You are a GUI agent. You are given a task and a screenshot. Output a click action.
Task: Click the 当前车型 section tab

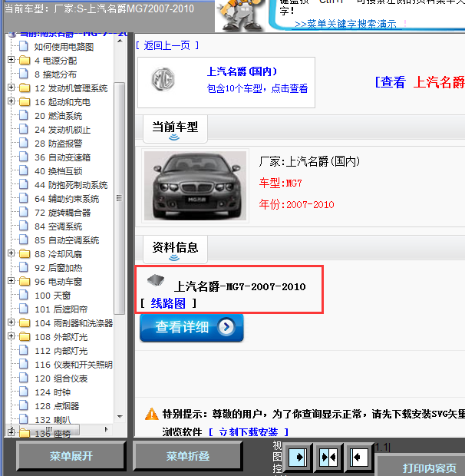click(175, 129)
